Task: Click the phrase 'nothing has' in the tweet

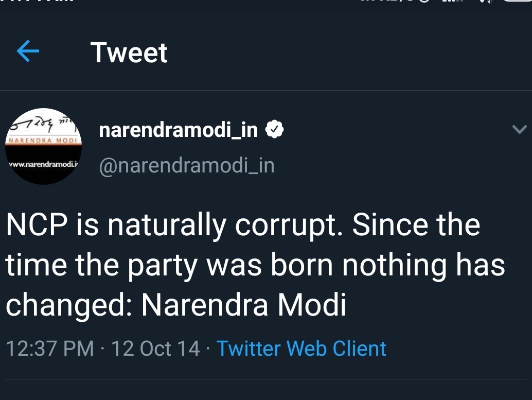Action: tap(424, 266)
